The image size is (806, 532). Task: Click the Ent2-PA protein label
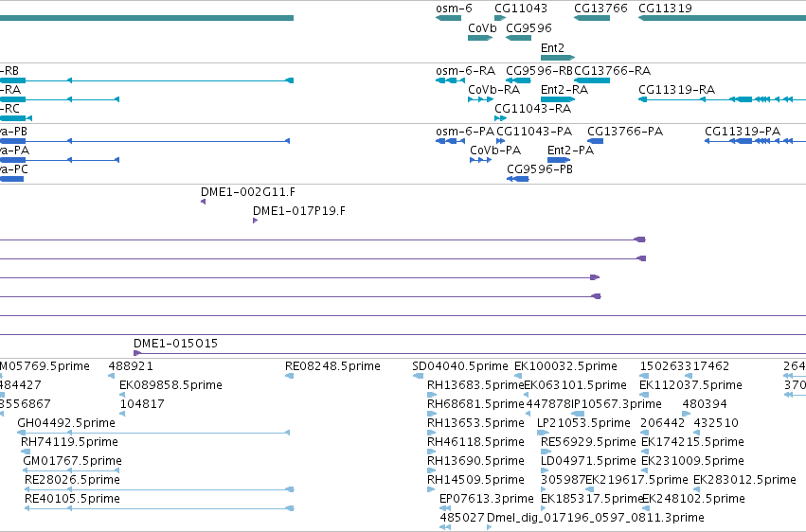click(570, 150)
